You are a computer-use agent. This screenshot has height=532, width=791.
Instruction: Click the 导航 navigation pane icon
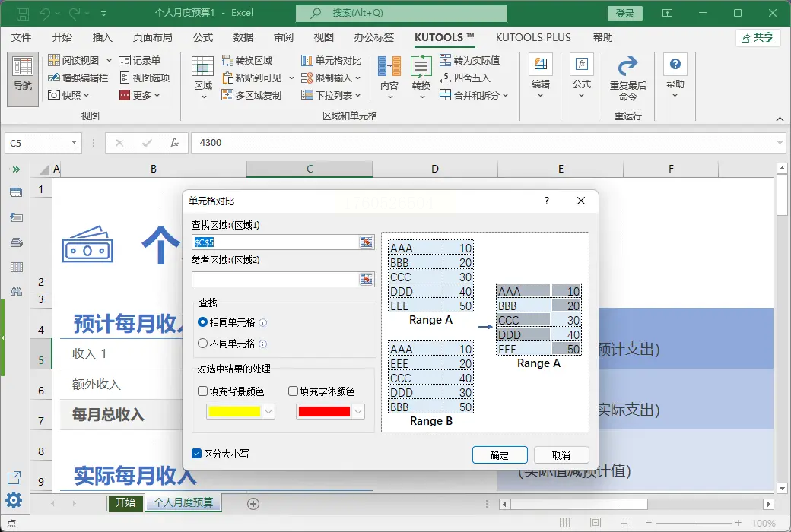tap(23, 74)
